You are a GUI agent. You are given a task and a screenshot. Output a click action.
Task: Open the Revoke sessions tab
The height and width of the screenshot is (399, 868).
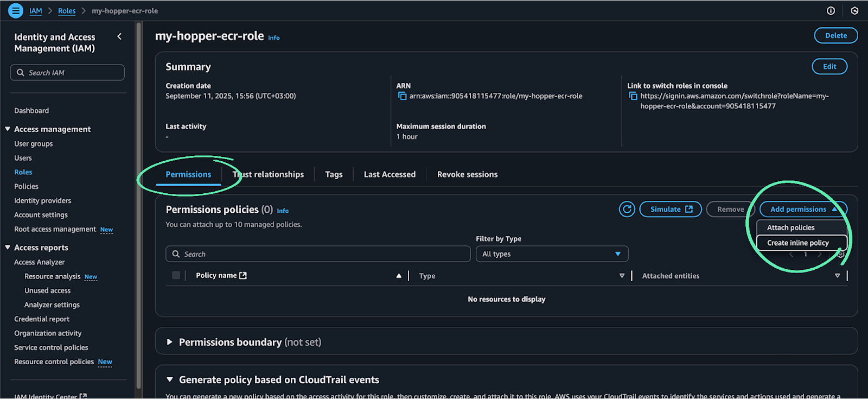[x=467, y=174]
